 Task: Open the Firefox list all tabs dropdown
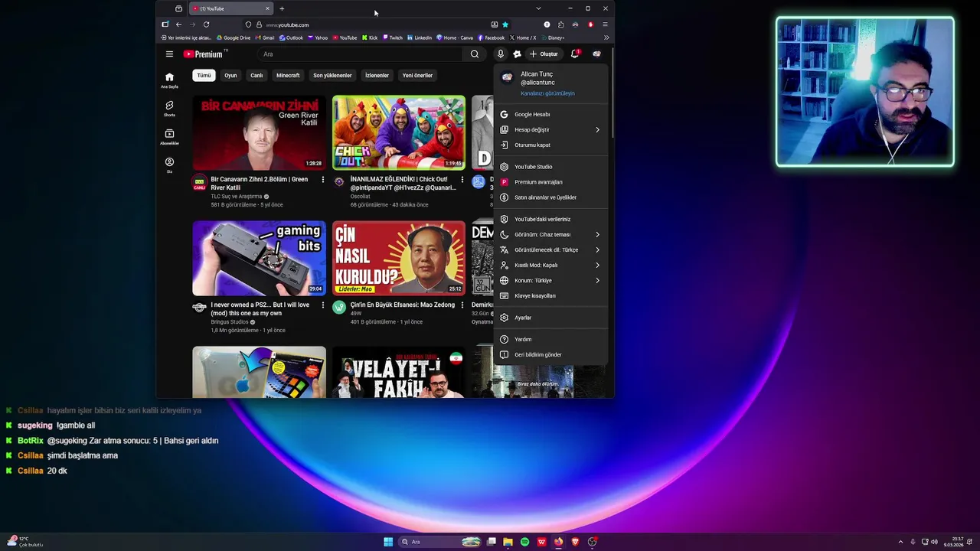(x=538, y=8)
